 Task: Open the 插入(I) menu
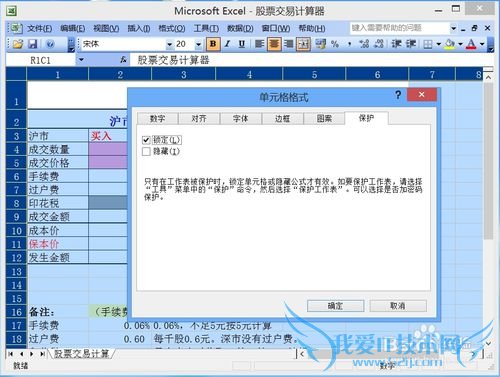(139, 29)
